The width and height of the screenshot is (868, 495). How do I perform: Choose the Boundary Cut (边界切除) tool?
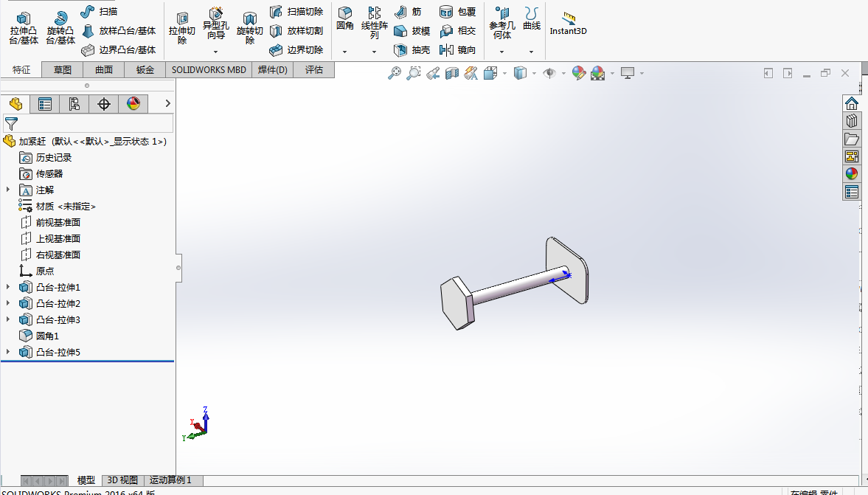click(296, 50)
